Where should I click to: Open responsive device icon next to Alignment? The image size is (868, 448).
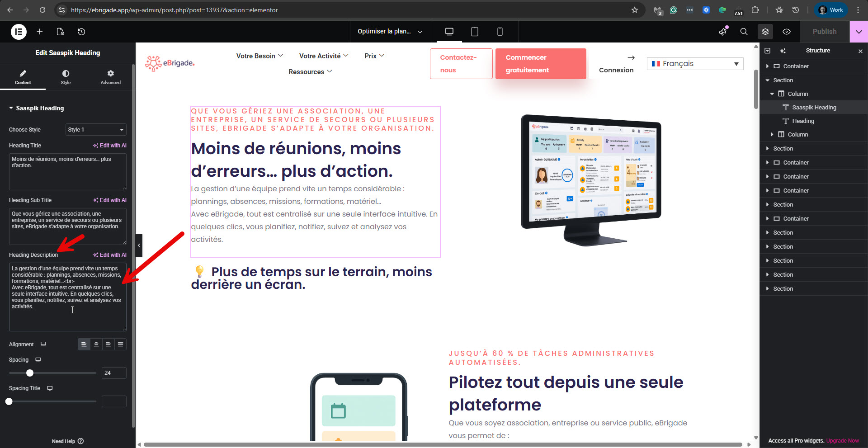tap(43, 344)
